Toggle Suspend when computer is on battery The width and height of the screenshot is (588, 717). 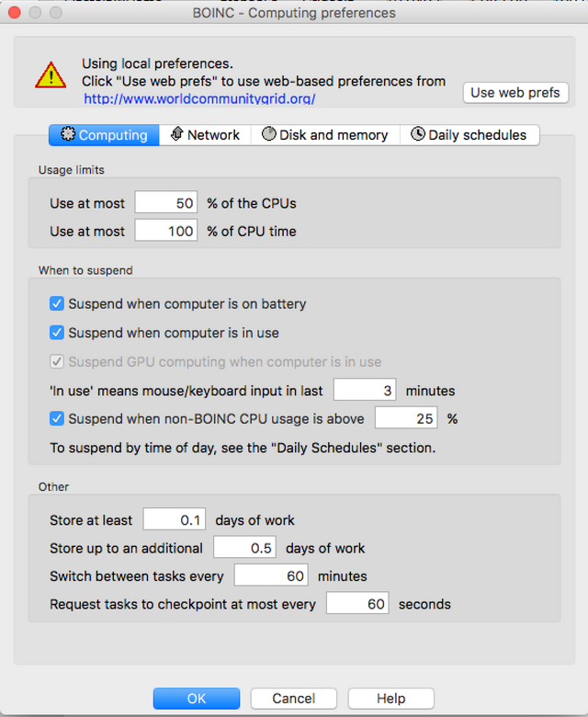pos(57,304)
